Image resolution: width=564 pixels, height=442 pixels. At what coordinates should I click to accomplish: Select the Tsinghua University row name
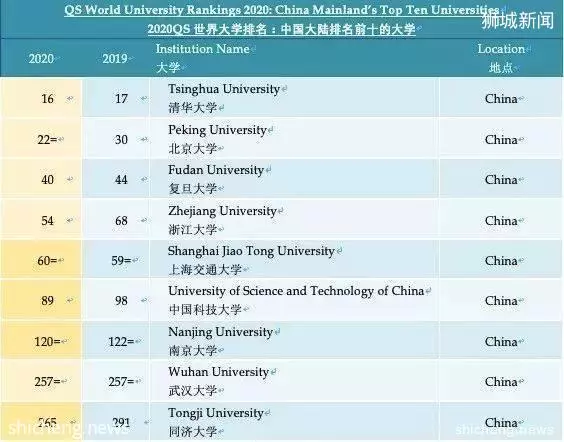(x=224, y=89)
